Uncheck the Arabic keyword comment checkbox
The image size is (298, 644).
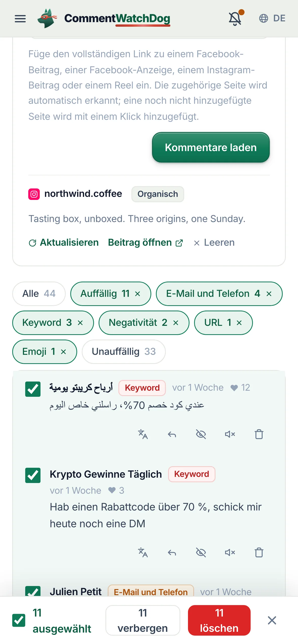click(x=33, y=389)
